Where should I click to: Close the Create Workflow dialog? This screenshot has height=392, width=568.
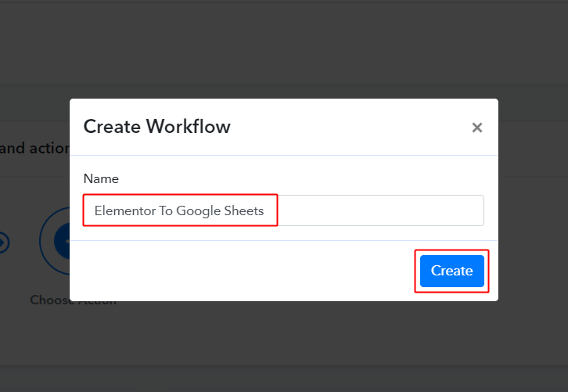click(477, 128)
